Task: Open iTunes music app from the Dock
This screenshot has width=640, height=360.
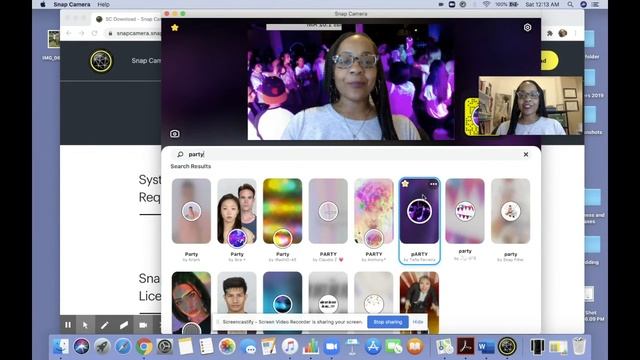Action: (x=289, y=347)
